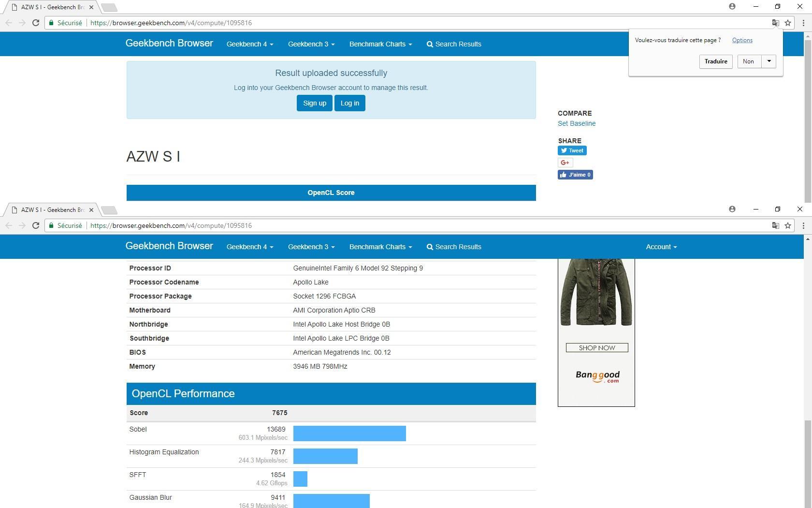
Task: Bookmark page with star in lower window
Action: [788, 225]
